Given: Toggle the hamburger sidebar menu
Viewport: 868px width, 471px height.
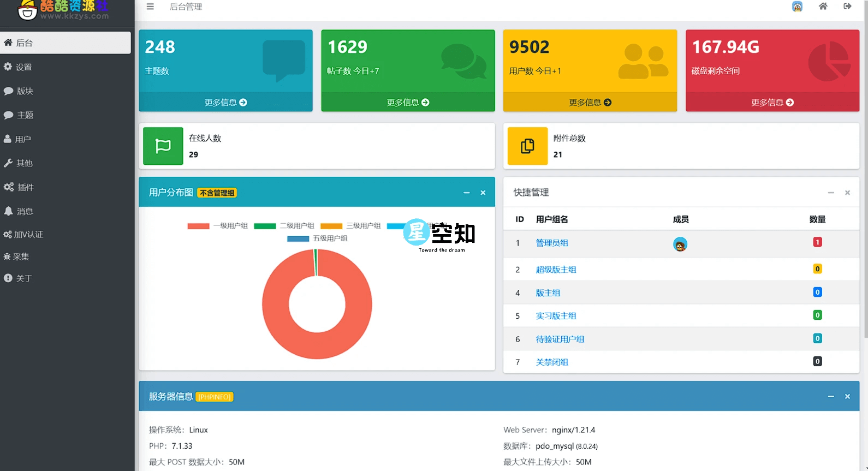Looking at the screenshot, I should [150, 7].
